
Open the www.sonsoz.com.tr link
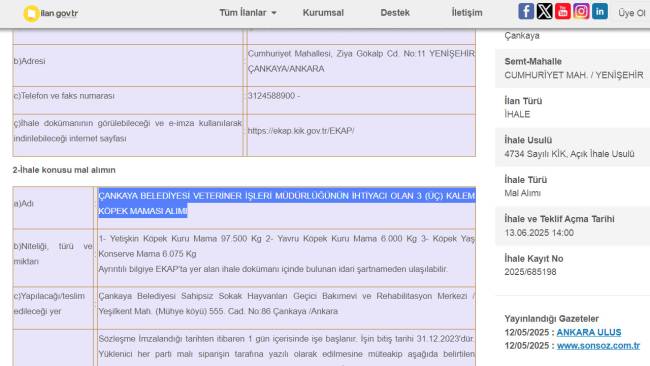(598, 346)
